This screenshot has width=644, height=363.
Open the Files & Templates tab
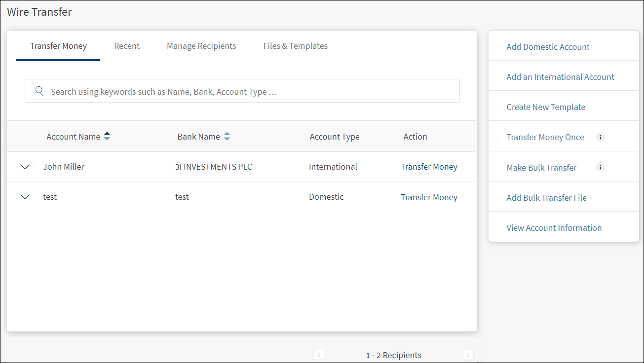295,46
